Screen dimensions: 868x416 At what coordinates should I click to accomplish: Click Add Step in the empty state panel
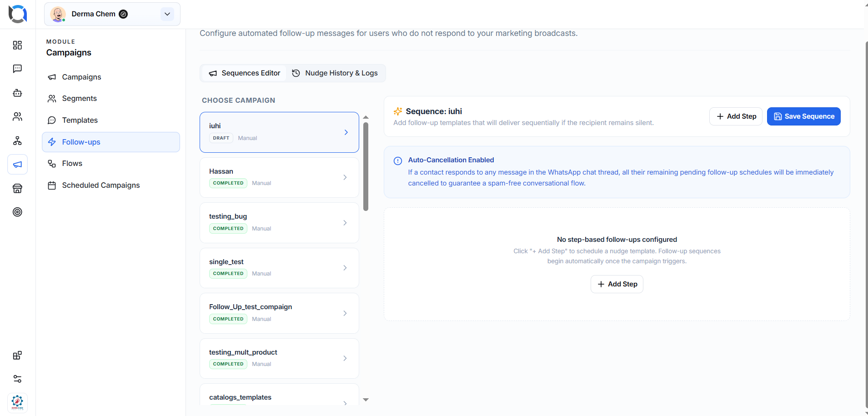[617, 284]
